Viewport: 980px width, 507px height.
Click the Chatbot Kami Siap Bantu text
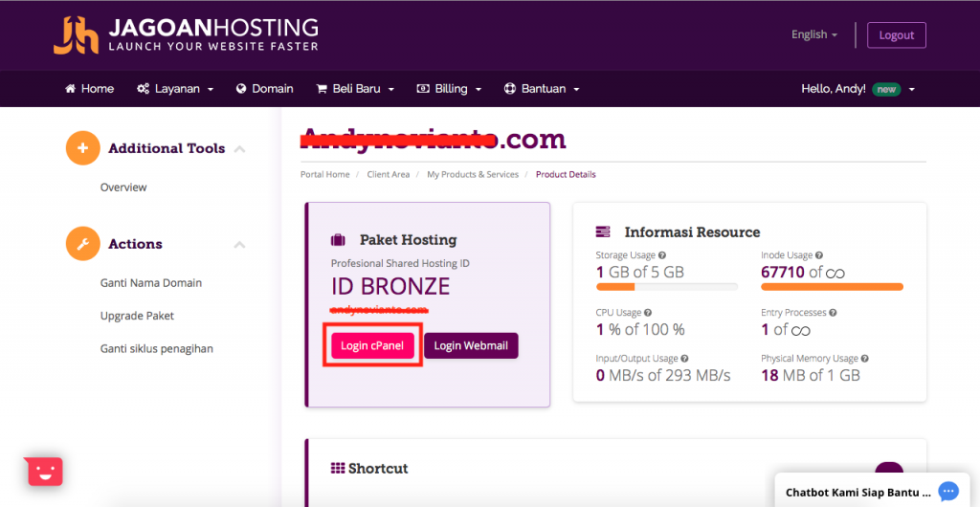coord(858,492)
